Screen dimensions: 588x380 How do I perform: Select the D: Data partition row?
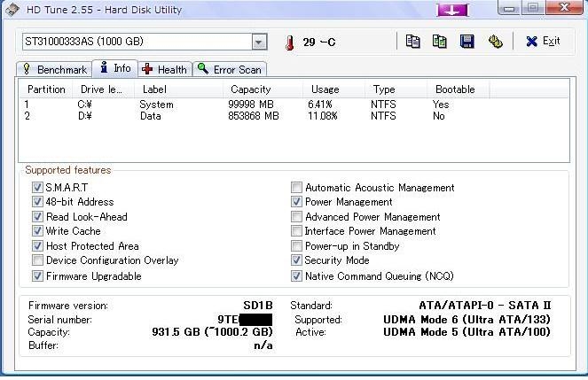tap(294, 116)
